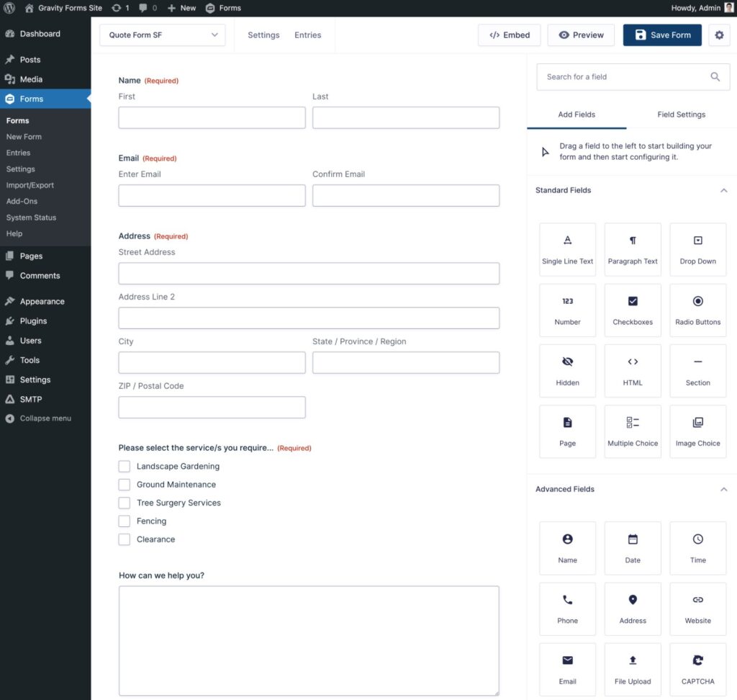737x700 pixels.
Task: Open the Howdy, Admin account menu
Action: tap(702, 8)
